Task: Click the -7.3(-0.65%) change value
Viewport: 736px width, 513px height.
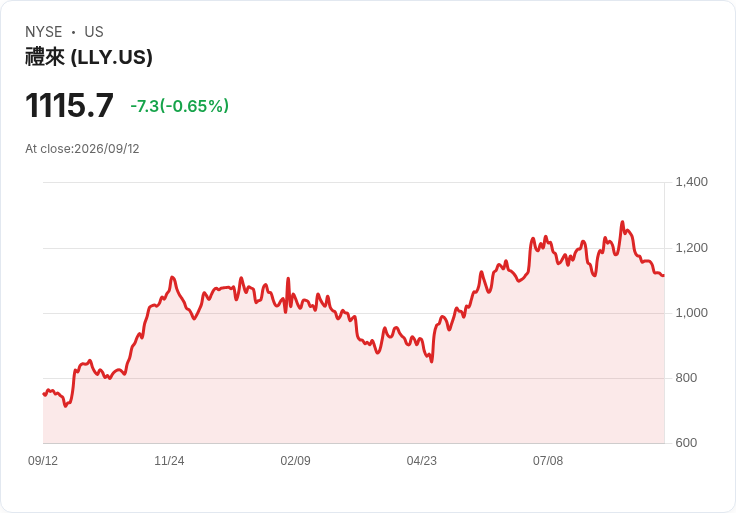Action: point(179,106)
